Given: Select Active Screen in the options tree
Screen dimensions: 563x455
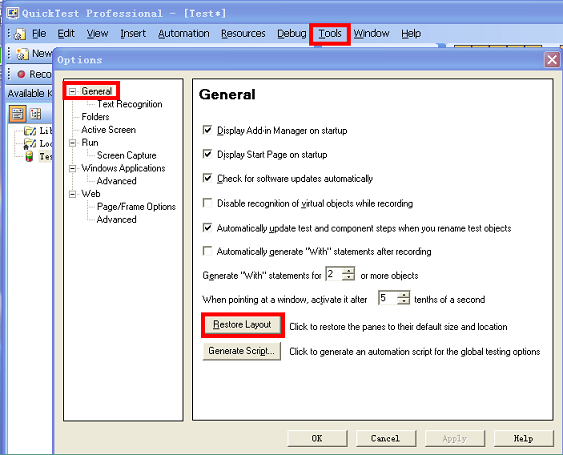Looking at the screenshot, I should [108, 130].
